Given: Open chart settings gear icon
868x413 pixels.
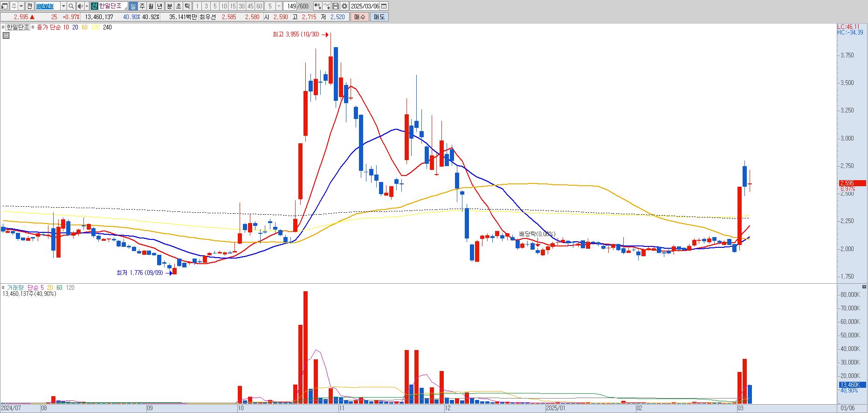Looking at the screenshot, I should pyautogui.click(x=344, y=6).
